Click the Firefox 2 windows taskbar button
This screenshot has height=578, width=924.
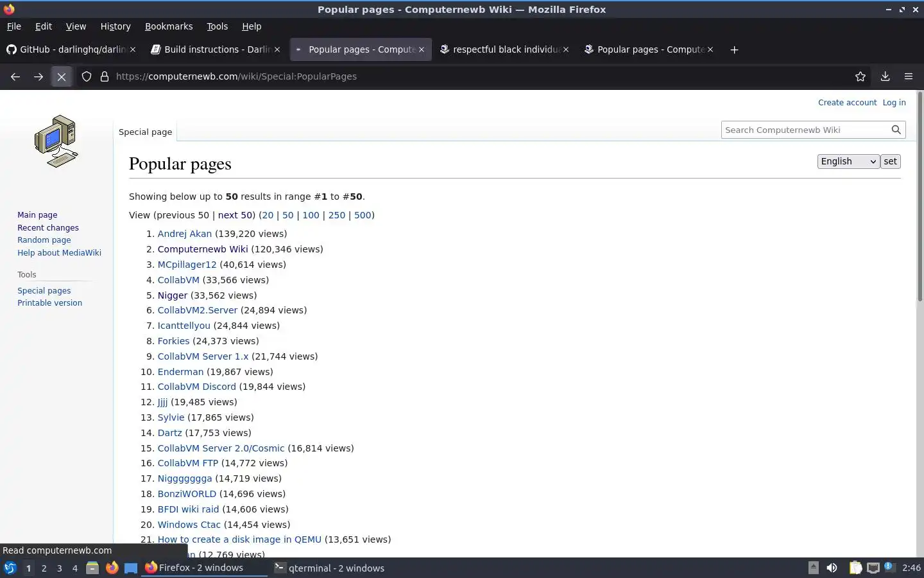[x=204, y=568]
